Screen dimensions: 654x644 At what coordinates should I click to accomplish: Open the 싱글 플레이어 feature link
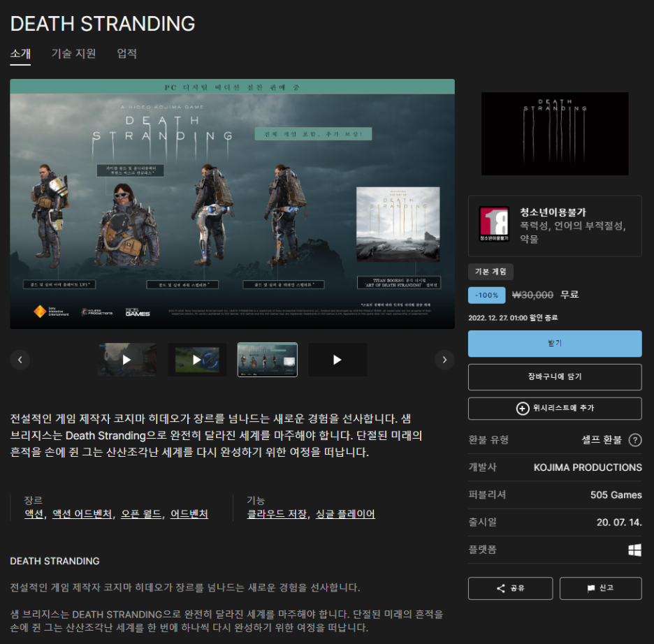coord(345,514)
